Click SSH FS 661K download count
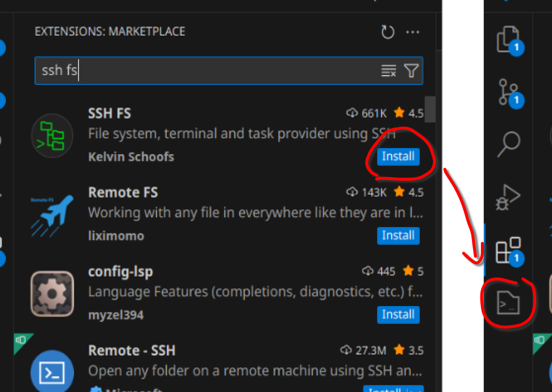This screenshot has height=392, width=552. click(367, 114)
